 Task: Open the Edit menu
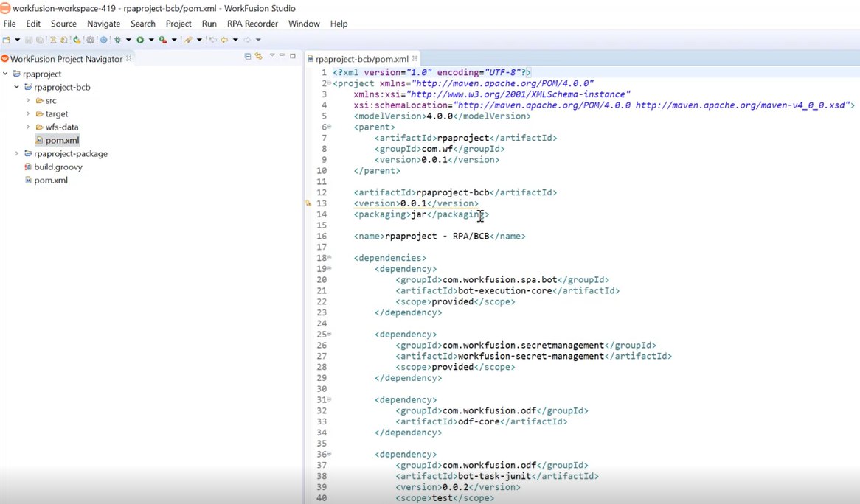(x=33, y=24)
